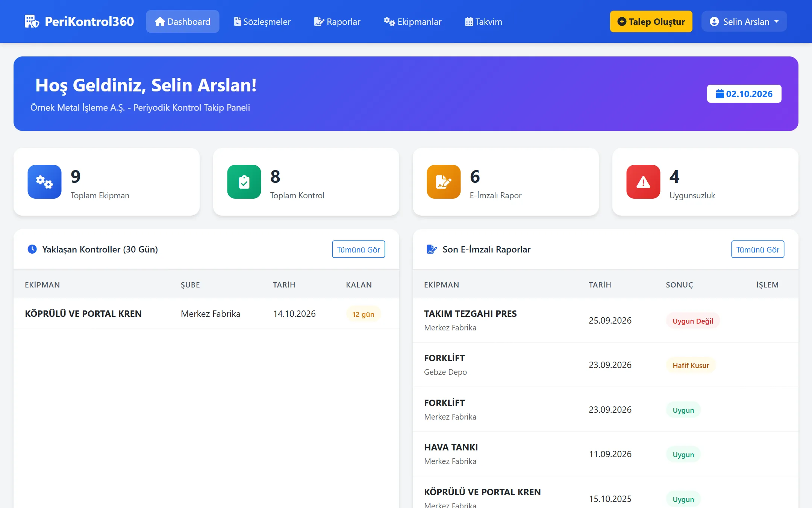Click the user avatar icon in navbar
The height and width of the screenshot is (508, 812).
point(714,21)
